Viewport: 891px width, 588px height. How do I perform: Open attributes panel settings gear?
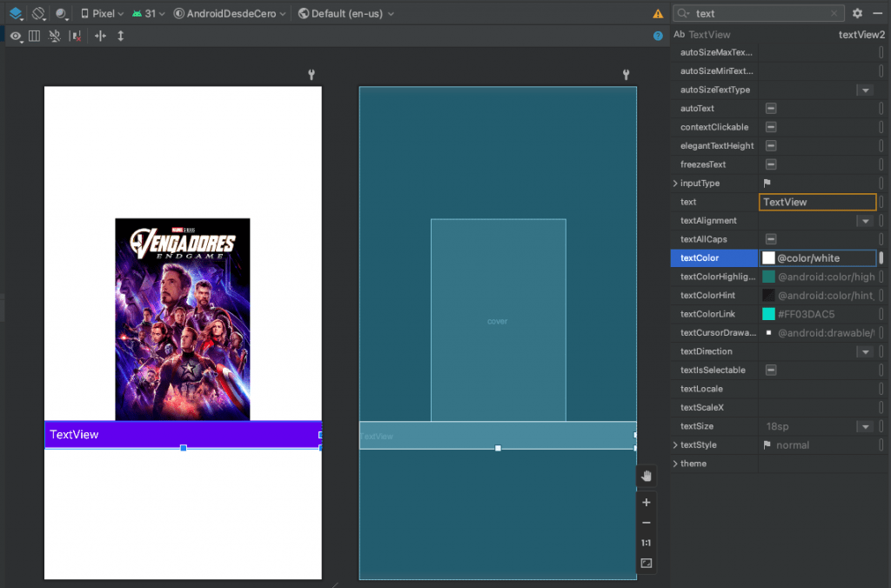(x=857, y=13)
